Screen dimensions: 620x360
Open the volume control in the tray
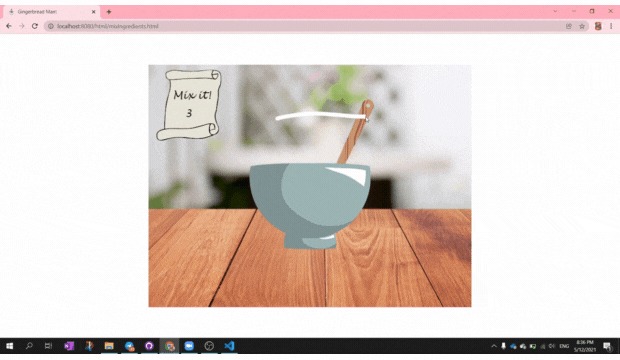click(x=552, y=346)
